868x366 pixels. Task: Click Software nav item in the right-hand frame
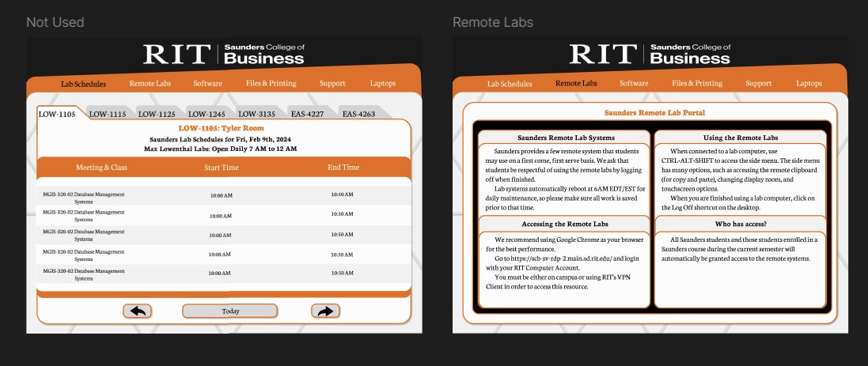[x=634, y=83]
